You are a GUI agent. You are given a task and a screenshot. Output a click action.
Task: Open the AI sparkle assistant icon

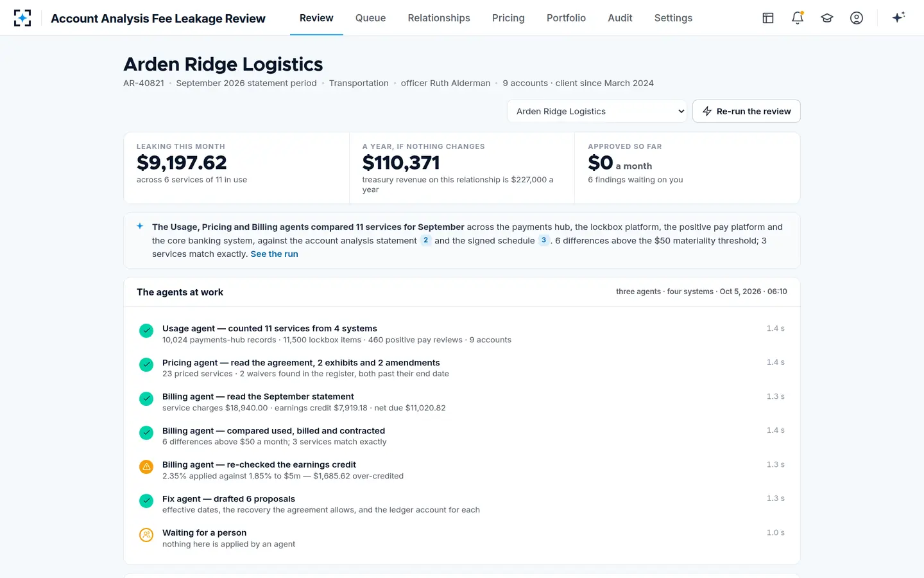tap(898, 17)
